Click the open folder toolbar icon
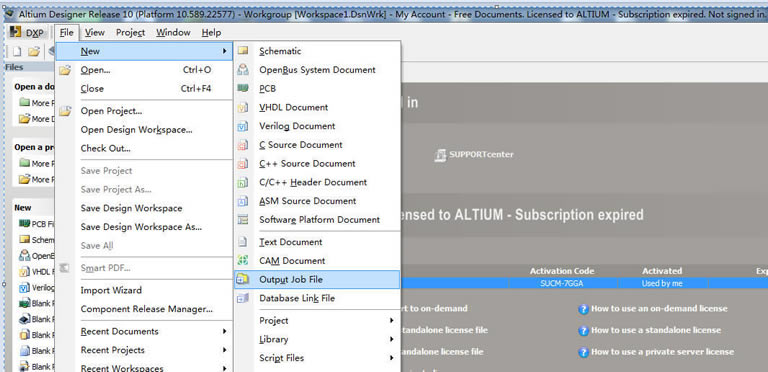 coord(33,51)
